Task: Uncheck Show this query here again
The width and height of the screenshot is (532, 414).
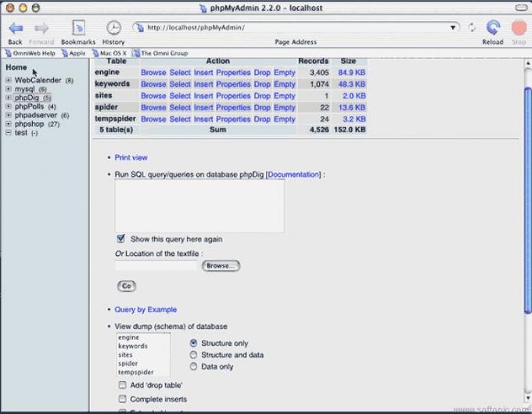Action: pos(120,239)
